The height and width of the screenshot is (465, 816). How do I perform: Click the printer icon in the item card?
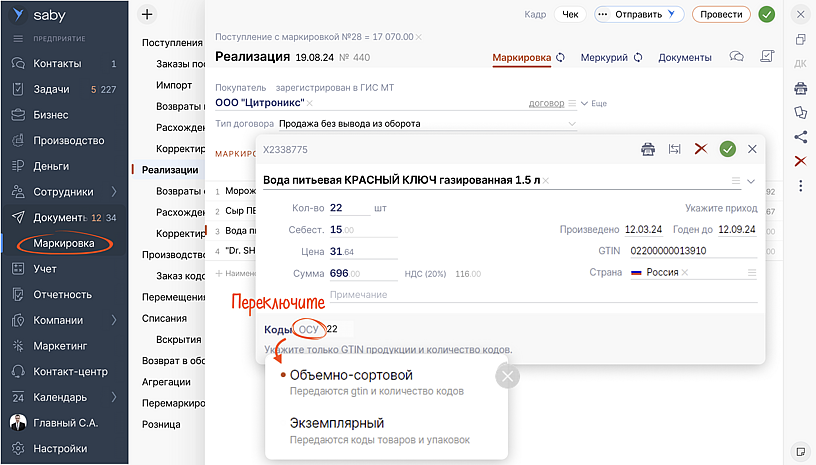648,149
